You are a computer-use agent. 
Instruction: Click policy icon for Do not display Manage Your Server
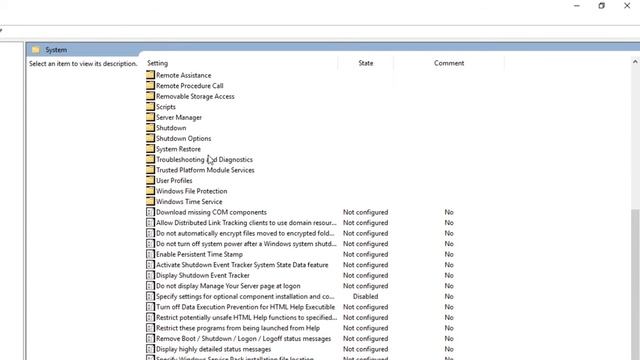(150, 286)
